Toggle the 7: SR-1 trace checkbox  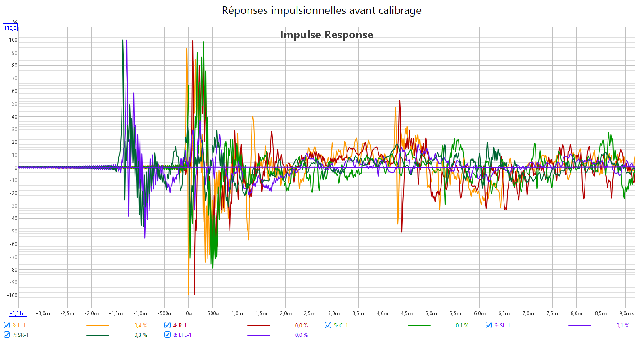pyautogui.click(x=7, y=335)
